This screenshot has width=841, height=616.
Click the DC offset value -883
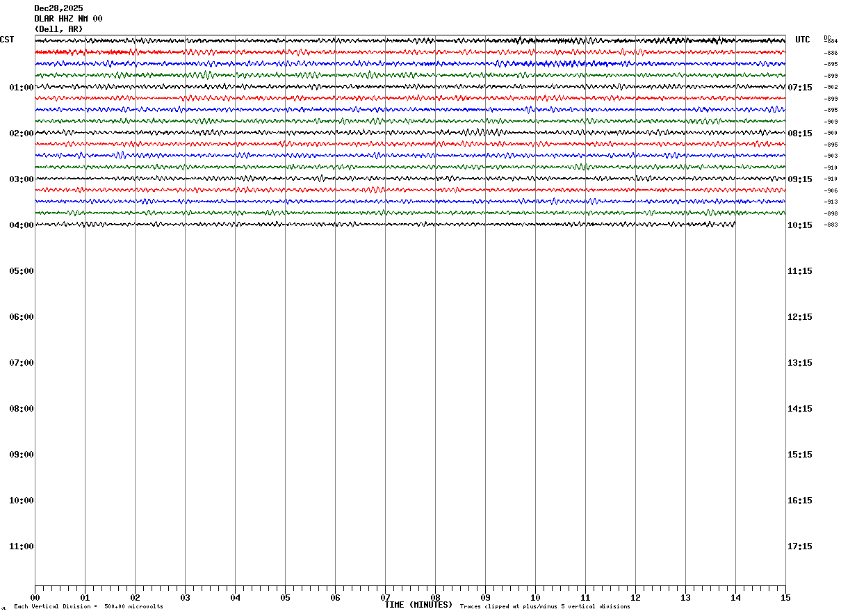(x=831, y=225)
